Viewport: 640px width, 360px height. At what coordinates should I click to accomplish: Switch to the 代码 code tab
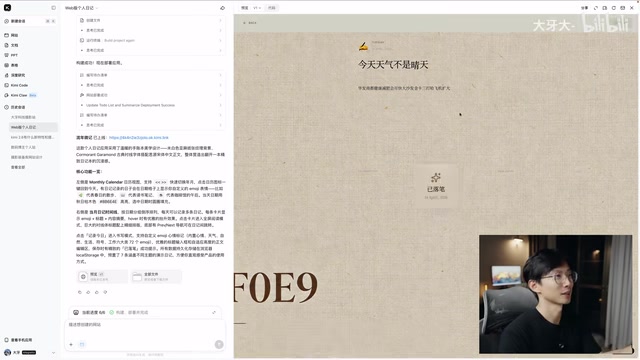click(x=271, y=8)
